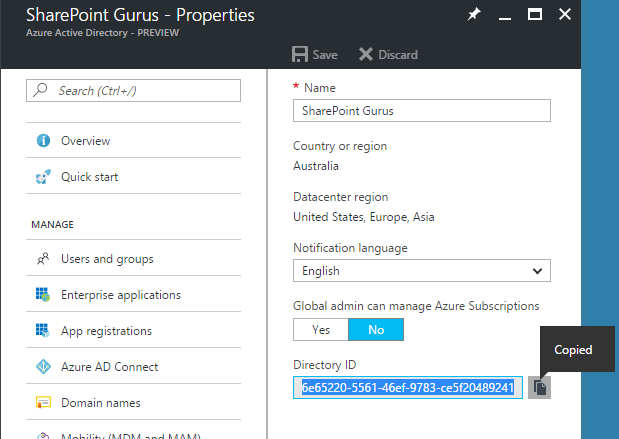Click the Azure AD Connect icon
Image resolution: width=619 pixels, height=439 pixels.
click(x=43, y=367)
